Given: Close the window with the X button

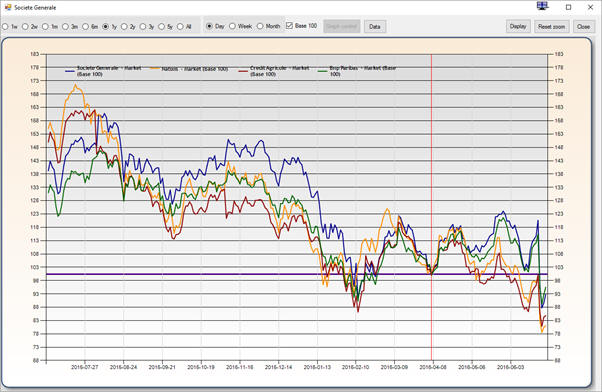Looking at the screenshot, I should (x=590, y=7).
